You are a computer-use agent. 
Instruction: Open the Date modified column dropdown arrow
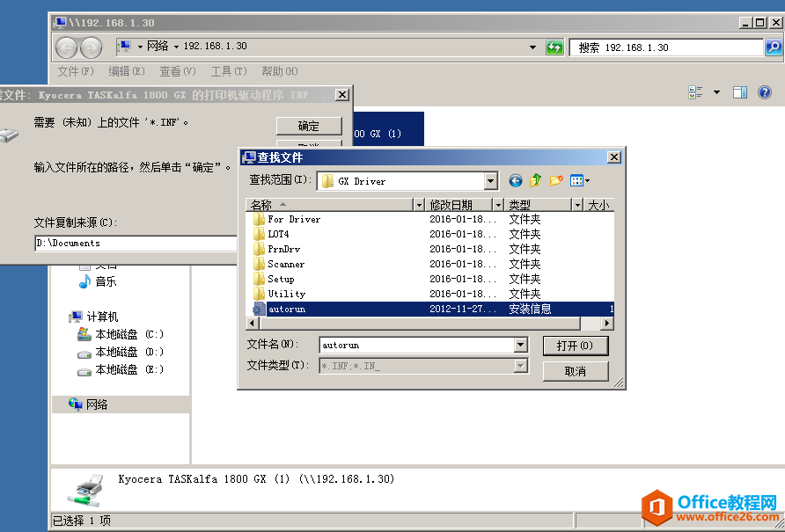click(498, 205)
